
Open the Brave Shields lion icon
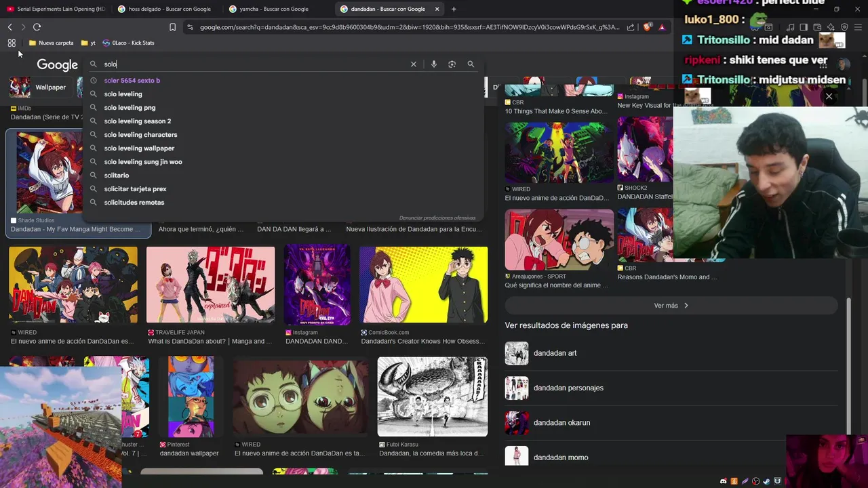click(647, 27)
